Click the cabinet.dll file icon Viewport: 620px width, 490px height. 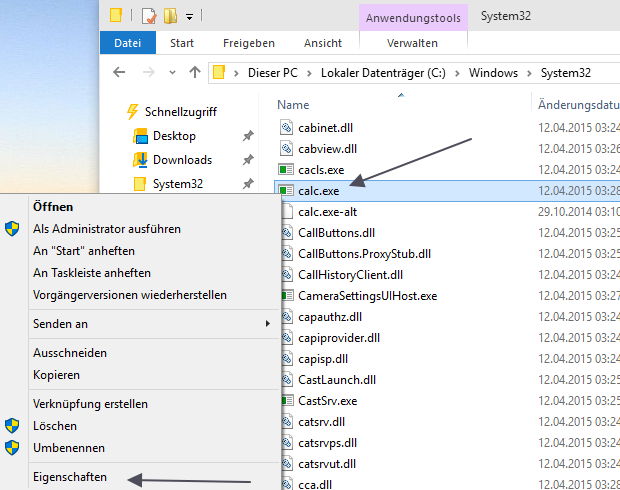(x=286, y=127)
